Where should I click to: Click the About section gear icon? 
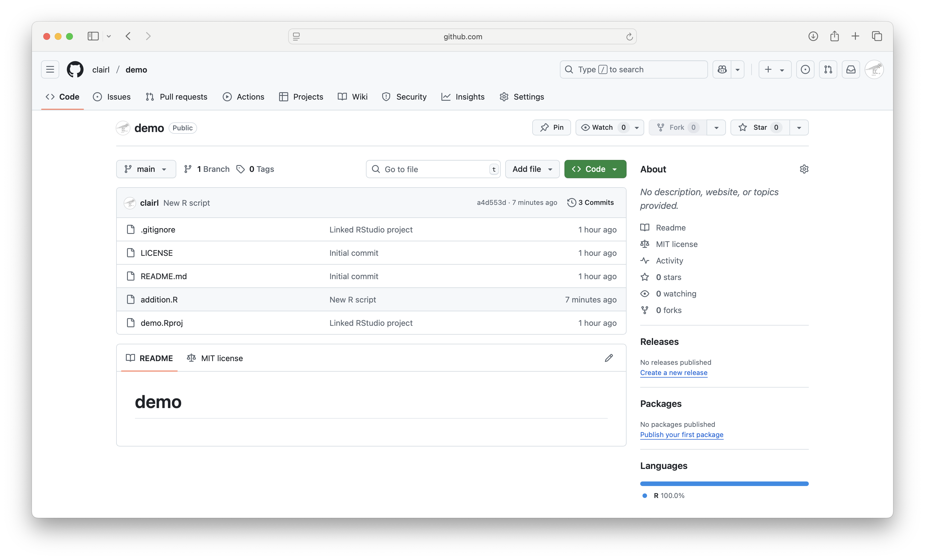point(804,169)
